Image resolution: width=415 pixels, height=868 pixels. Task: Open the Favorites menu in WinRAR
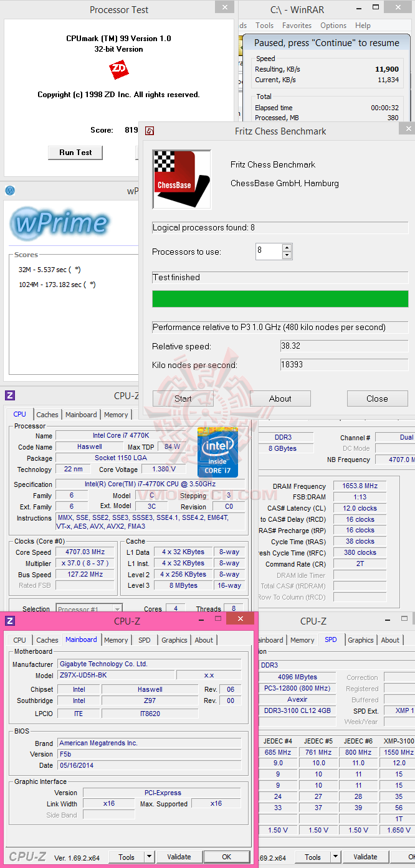pos(297,26)
